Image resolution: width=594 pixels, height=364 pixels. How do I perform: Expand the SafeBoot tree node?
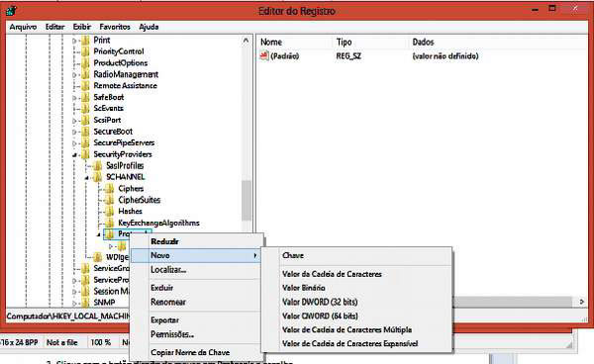pyautogui.click(x=74, y=98)
